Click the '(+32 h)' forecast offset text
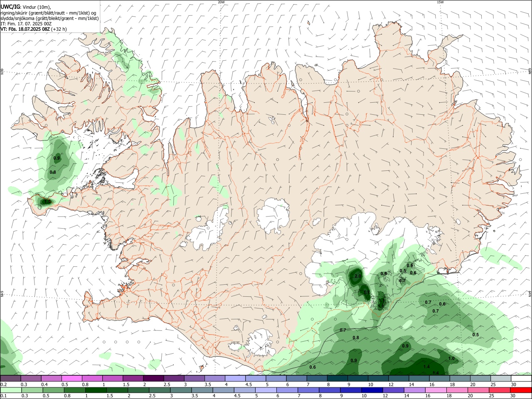The width and height of the screenshot is (532, 399). (x=59, y=29)
